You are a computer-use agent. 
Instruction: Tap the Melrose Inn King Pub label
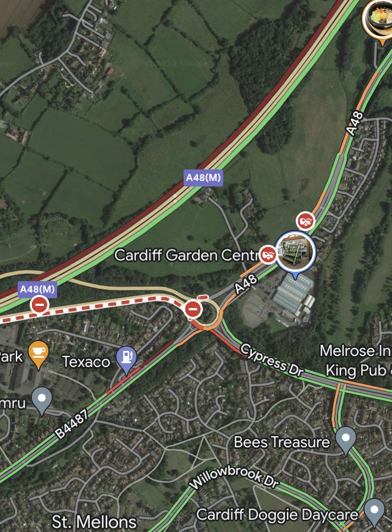click(356, 360)
